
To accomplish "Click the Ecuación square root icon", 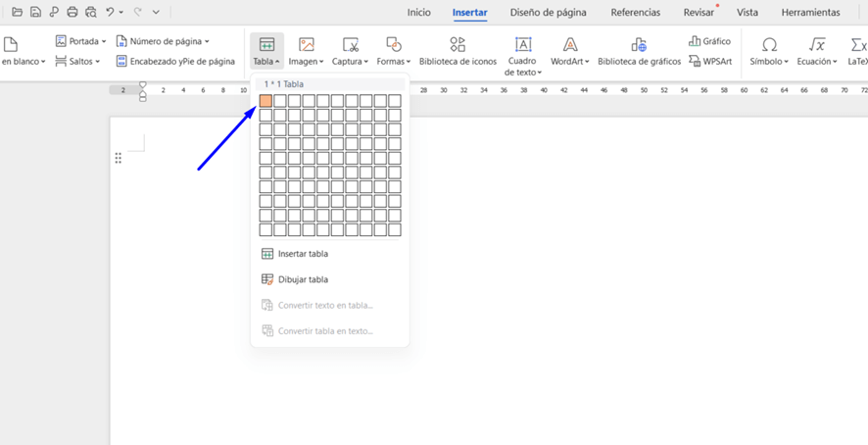I will point(816,44).
